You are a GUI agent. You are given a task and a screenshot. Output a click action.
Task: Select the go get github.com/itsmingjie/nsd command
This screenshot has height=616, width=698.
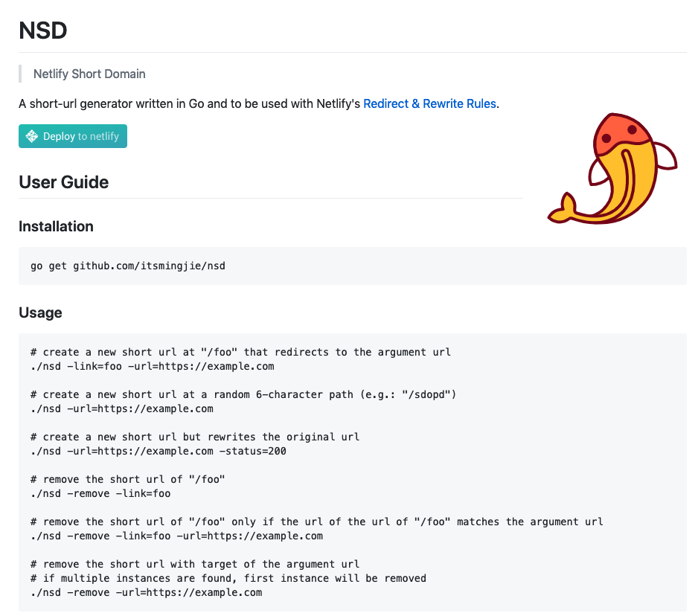click(127, 265)
